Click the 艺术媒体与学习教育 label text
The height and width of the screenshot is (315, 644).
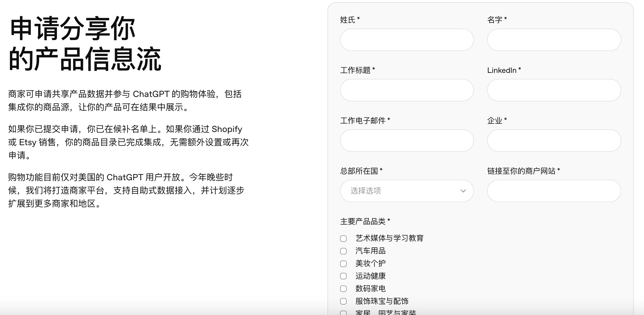[389, 238]
